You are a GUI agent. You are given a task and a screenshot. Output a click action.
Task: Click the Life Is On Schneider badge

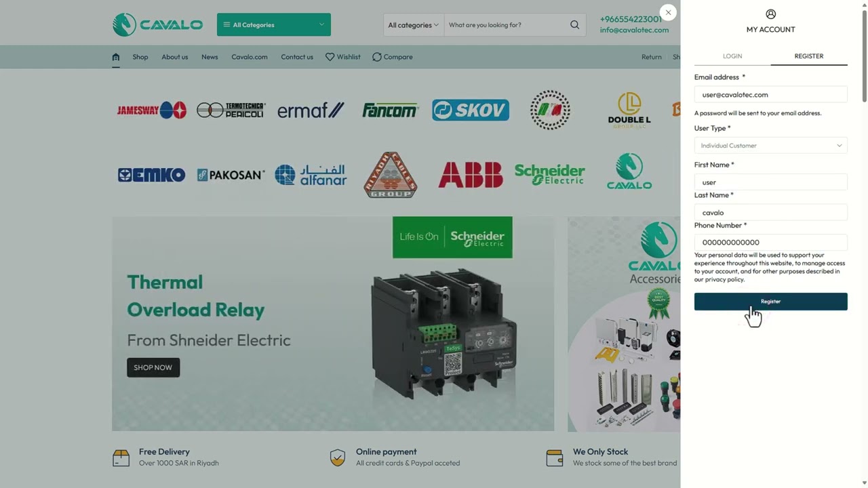coord(452,237)
